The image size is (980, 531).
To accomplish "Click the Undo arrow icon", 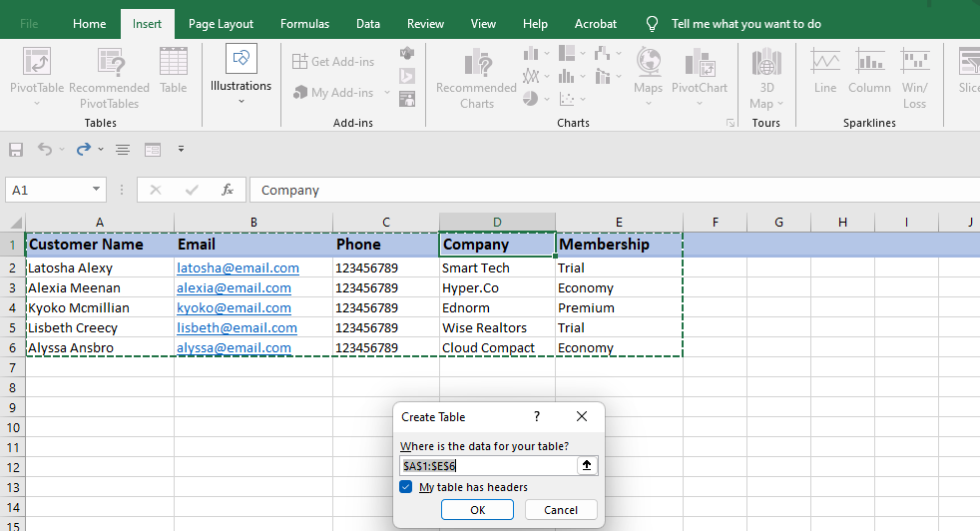I will [x=44, y=150].
